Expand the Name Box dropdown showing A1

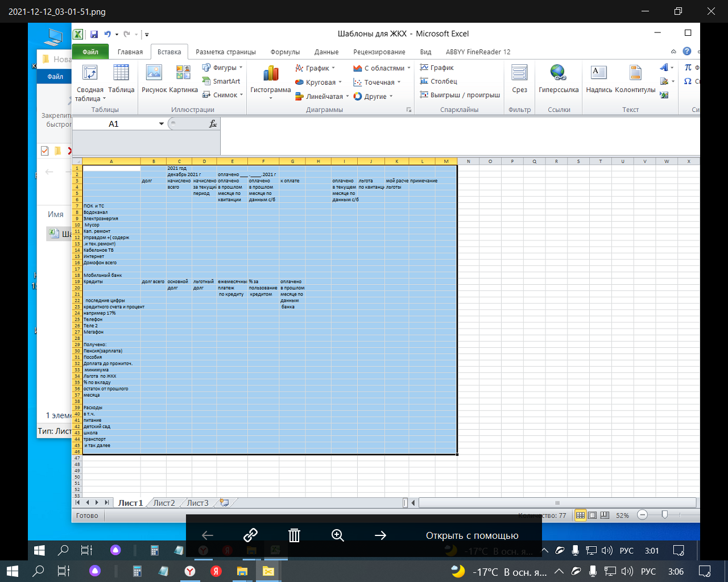162,124
